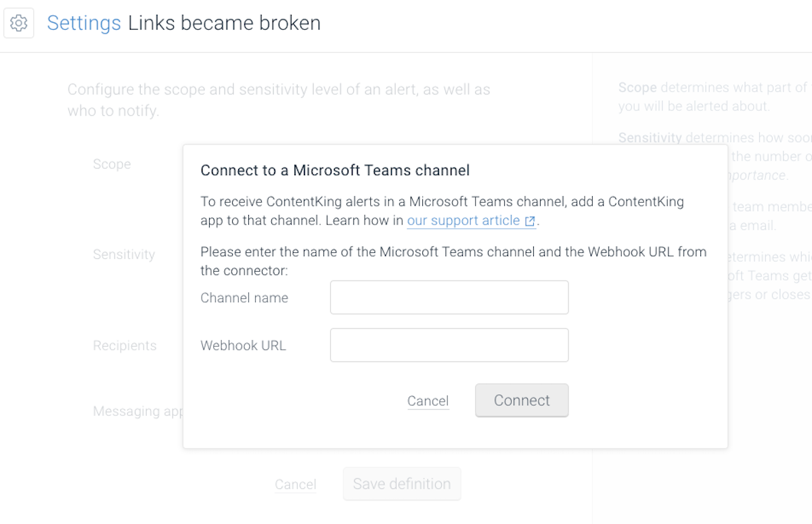
Task: Click the Links became broken alert title
Action: [223, 22]
